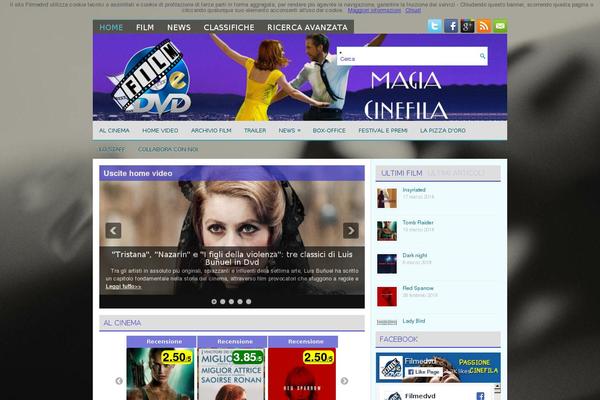This screenshot has width=600, height=400.
Task: Switch to ULTIMI ARTICOLI tab
Action: pos(456,173)
